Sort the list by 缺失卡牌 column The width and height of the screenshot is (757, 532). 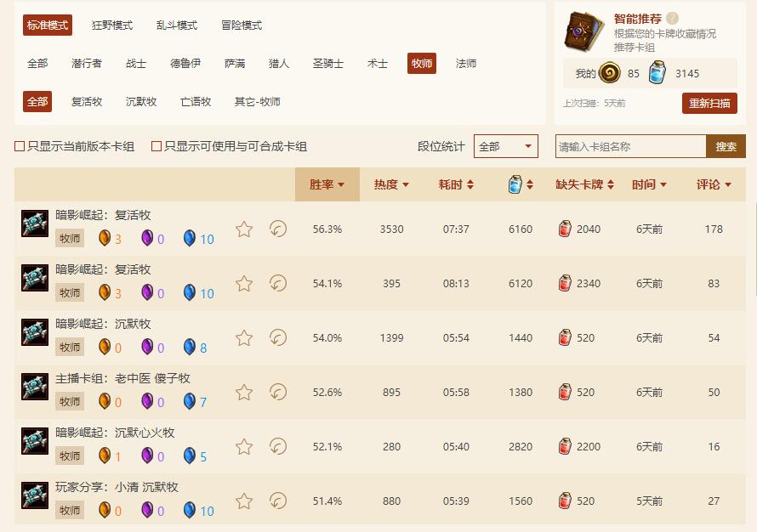[584, 184]
